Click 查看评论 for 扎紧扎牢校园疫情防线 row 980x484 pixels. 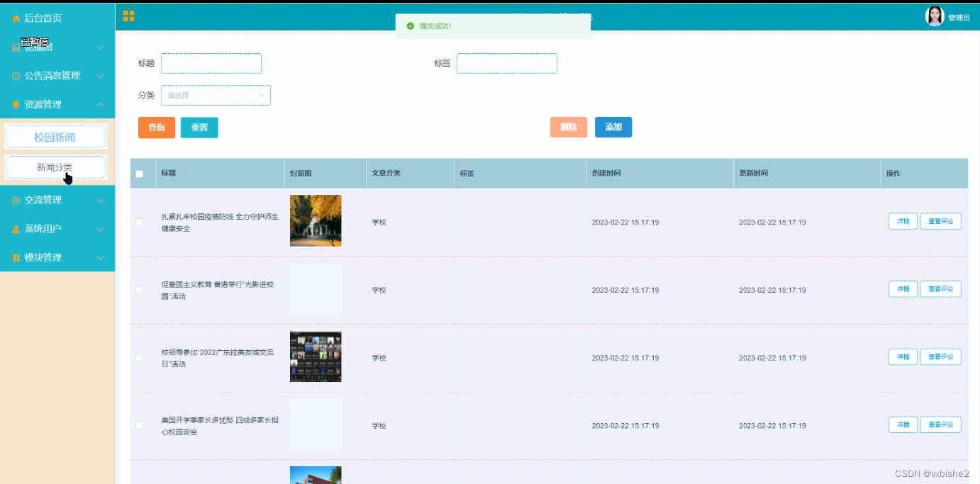point(941,222)
